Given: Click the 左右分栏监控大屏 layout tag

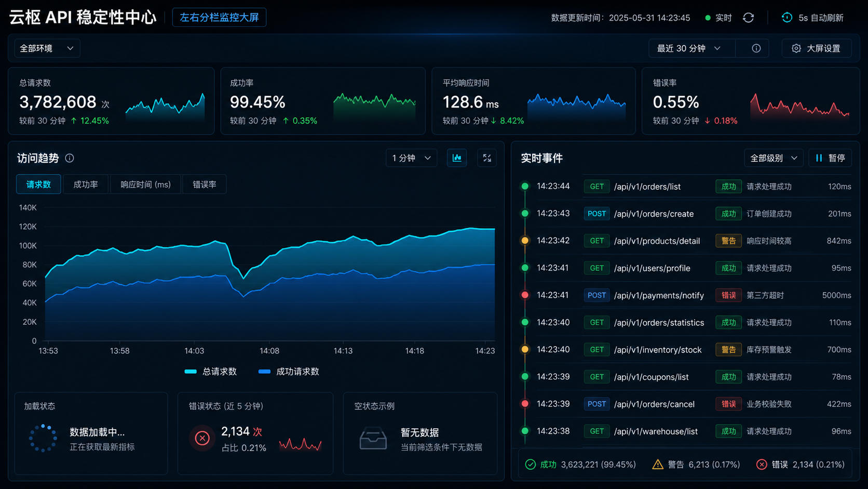Looking at the screenshot, I should [219, 18].
